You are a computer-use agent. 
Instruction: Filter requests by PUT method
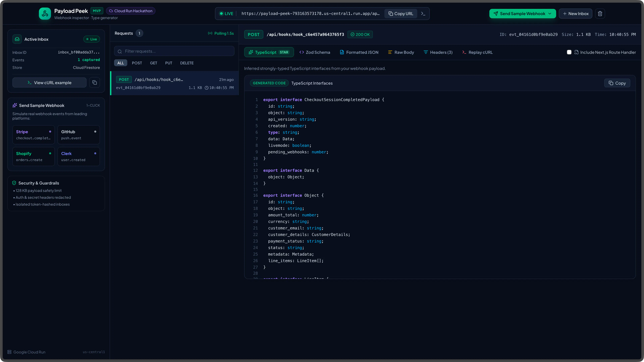[x=169, y=63]
